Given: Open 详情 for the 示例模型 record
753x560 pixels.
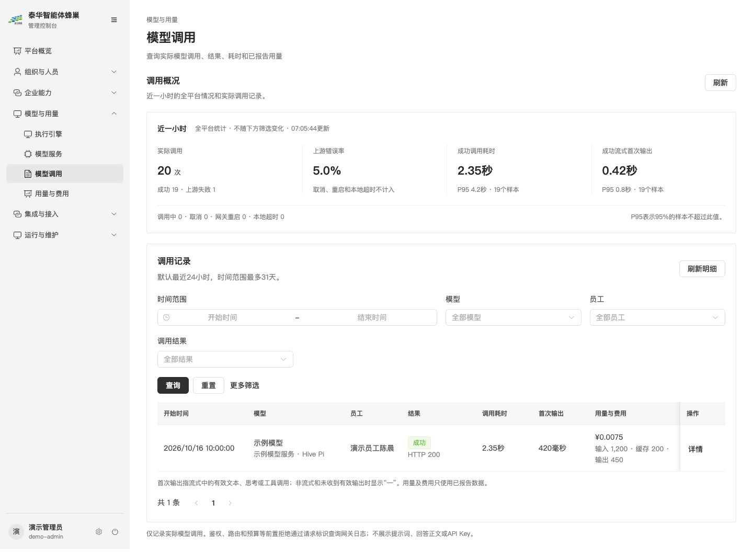Looking at the screenshot, I should [695, 449].
